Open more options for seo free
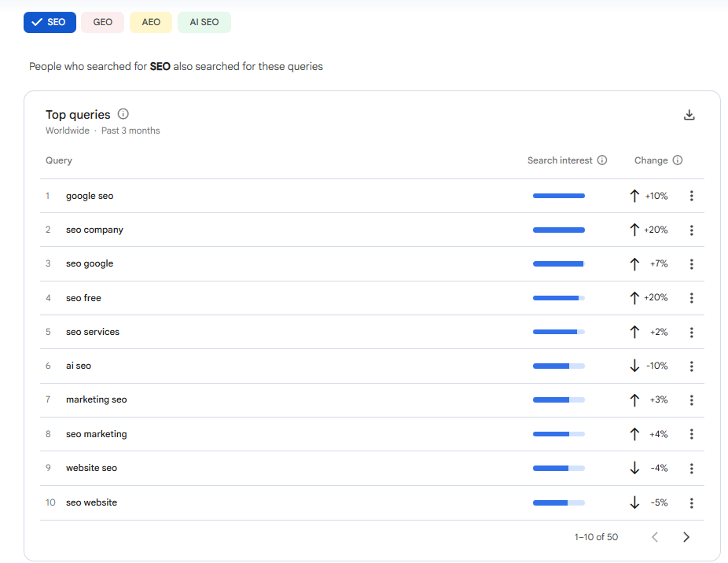 point(691,298)
